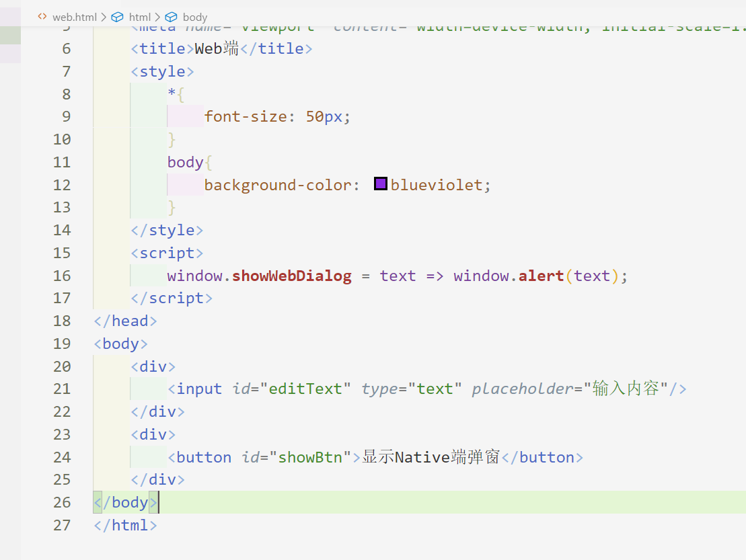Click line number 19 in the gutter
Image resolution: width=746 pixels, height=560 pixels.
click(x=62, y=344)
